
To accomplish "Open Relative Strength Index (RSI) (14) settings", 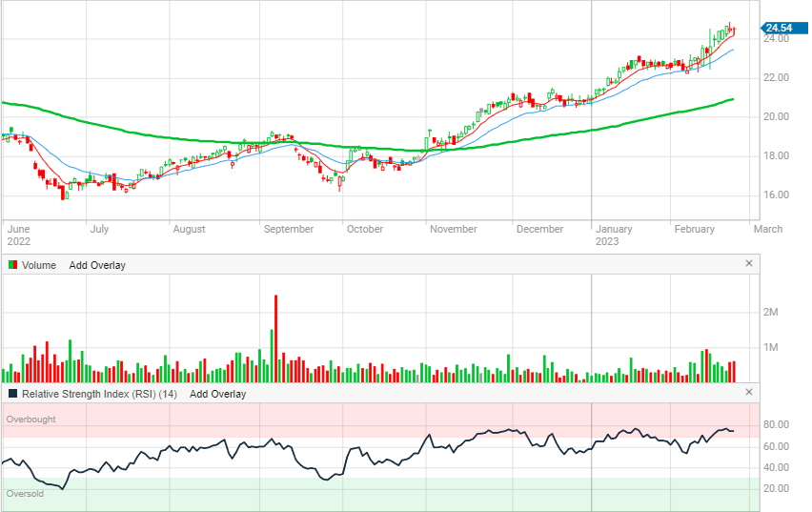I will tap(100, 394).
